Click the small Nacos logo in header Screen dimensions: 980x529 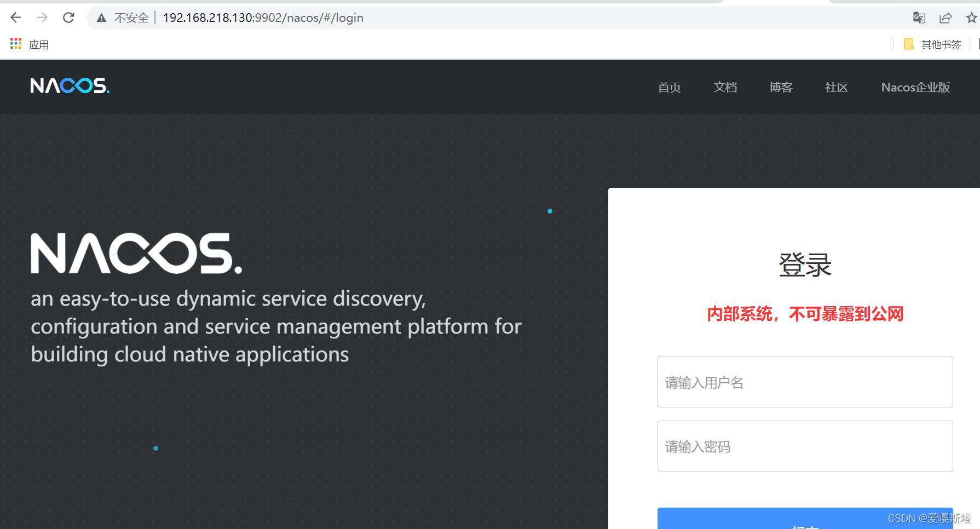(70, 85)
